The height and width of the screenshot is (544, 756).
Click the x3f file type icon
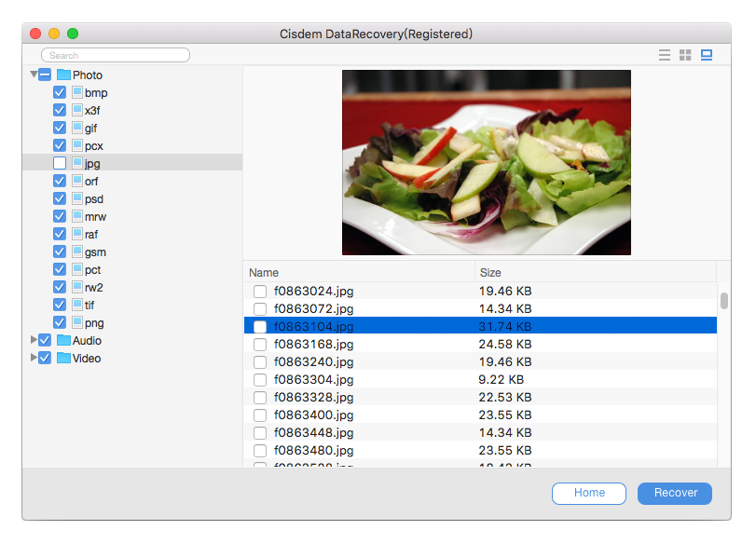click(77, 110)
